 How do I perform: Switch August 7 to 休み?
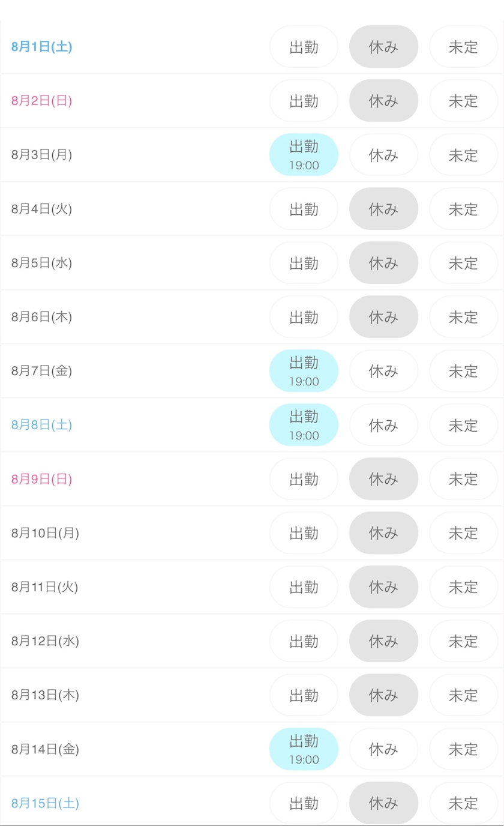pos(383,371)
